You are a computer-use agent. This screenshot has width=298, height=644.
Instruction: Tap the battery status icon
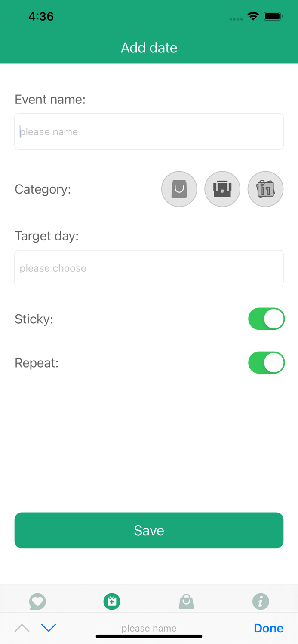coord(273,17)
